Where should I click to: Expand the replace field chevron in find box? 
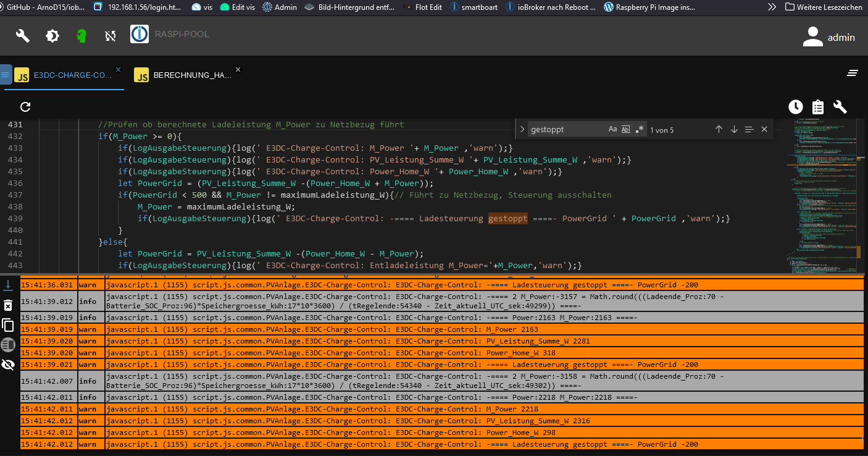pyautogui.click(x=522, y=130)
